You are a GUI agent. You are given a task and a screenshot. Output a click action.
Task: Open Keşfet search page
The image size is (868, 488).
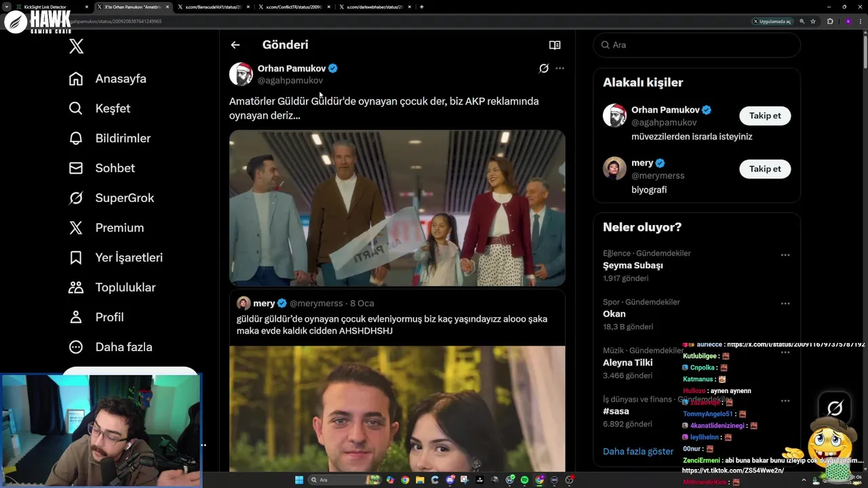99,108
